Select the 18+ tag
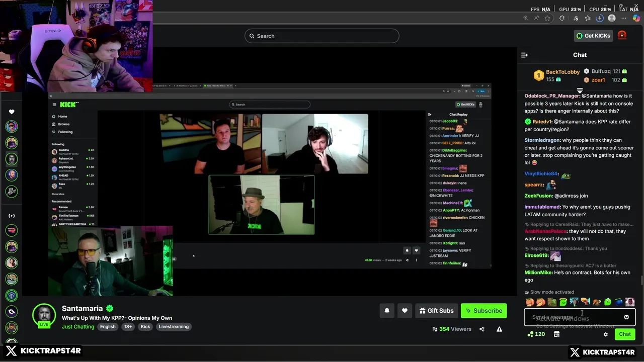The image size is (644, 362). tap(128, 327)
